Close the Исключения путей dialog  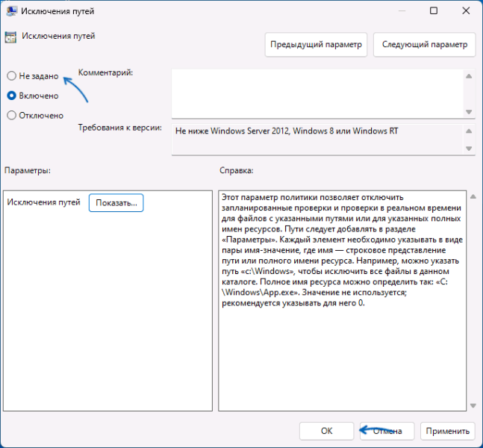[466, 11]
